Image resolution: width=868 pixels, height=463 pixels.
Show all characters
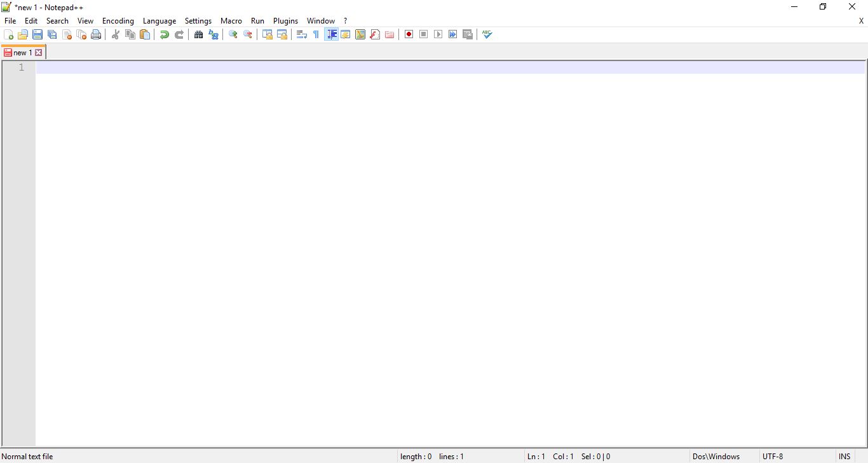pos(316,34)
